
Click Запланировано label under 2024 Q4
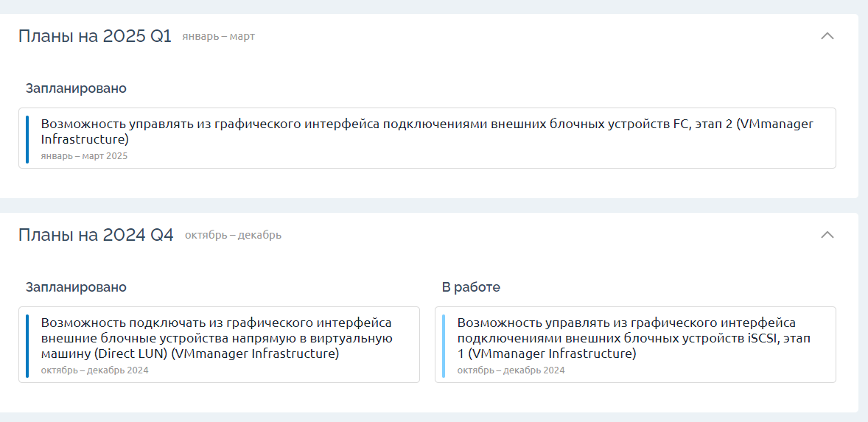coord(76,287)
